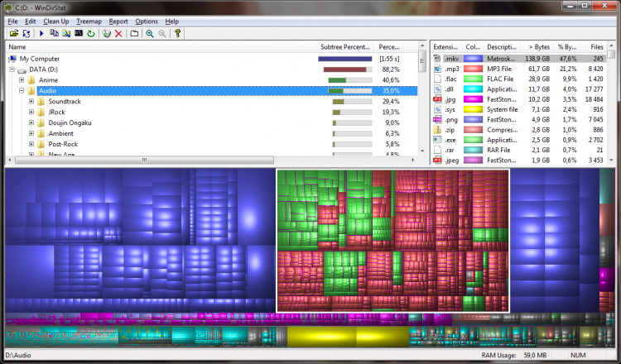Click the Explorer Here toolbar icon
The height and width of the screenshot is (364, 621).
point(66,34)
